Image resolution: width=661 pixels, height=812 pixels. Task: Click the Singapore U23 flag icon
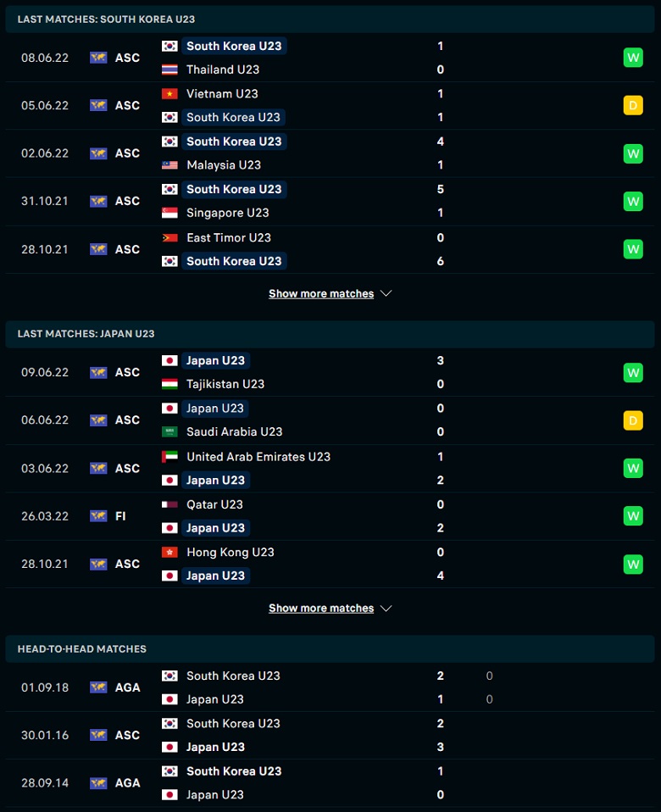[x=169, y=213]
